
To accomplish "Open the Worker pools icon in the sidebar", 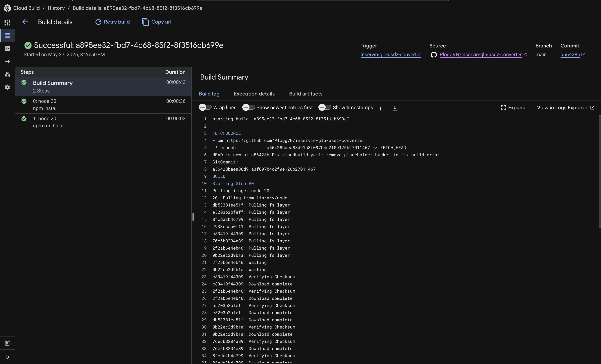I will click(x=7, y=74).
